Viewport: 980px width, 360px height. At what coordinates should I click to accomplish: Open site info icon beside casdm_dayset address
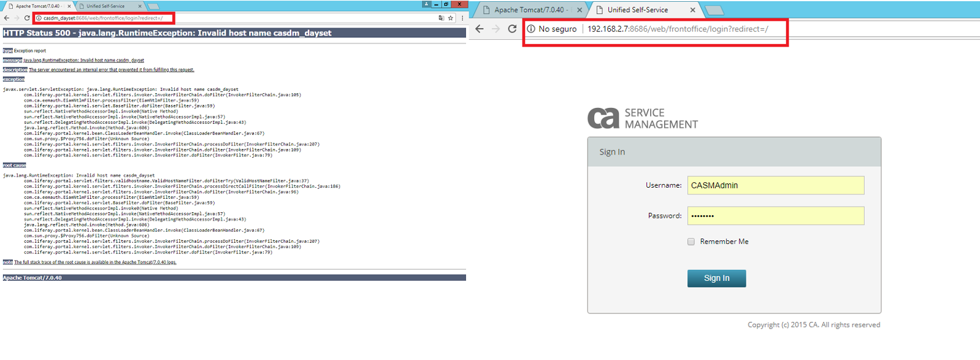(x=39, y=18)
